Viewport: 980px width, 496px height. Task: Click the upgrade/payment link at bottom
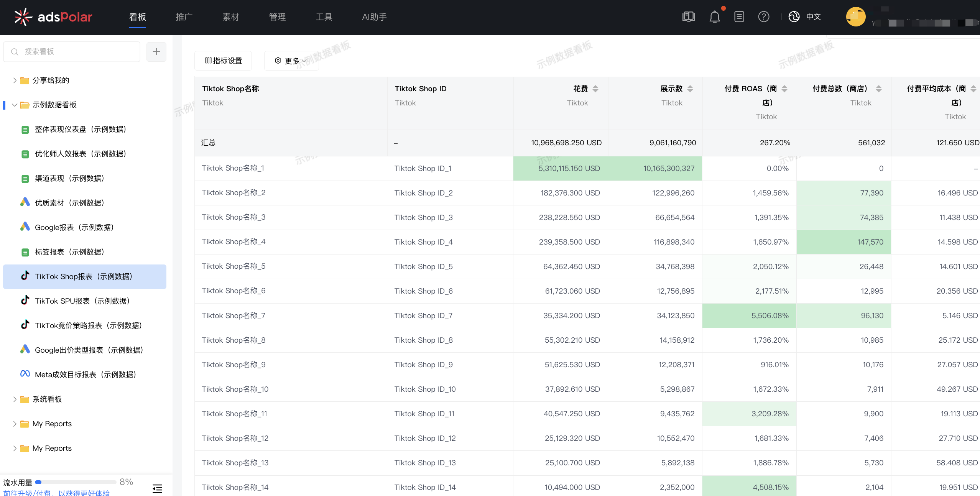[57, 493]
